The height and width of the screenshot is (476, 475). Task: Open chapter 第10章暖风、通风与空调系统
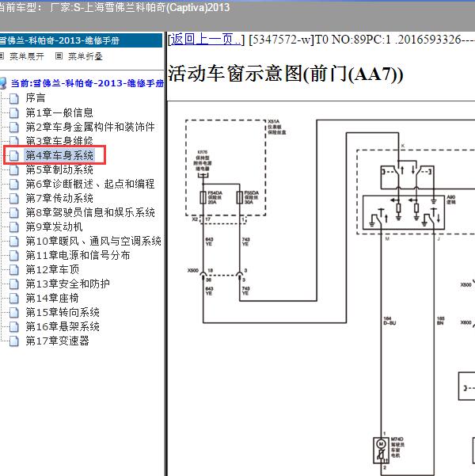[x=93, y=241]
